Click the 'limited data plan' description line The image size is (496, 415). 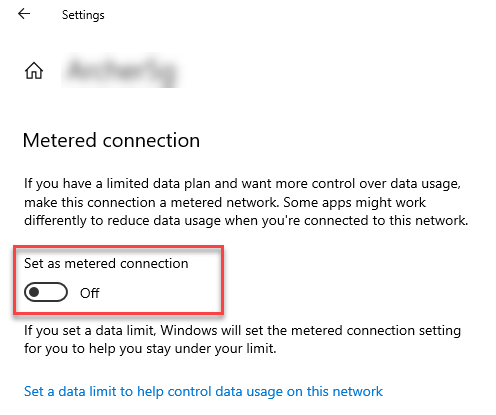point(242,183)
